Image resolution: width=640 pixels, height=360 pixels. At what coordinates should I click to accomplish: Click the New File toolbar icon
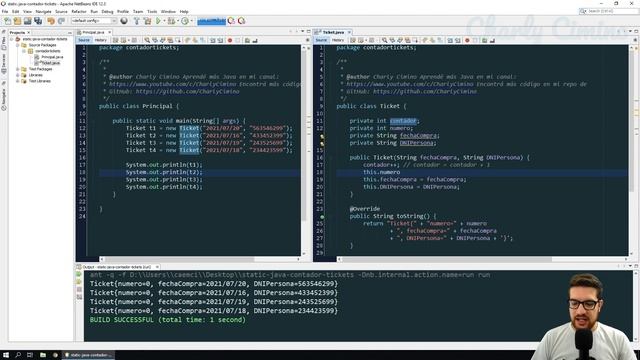pos(7,21)
